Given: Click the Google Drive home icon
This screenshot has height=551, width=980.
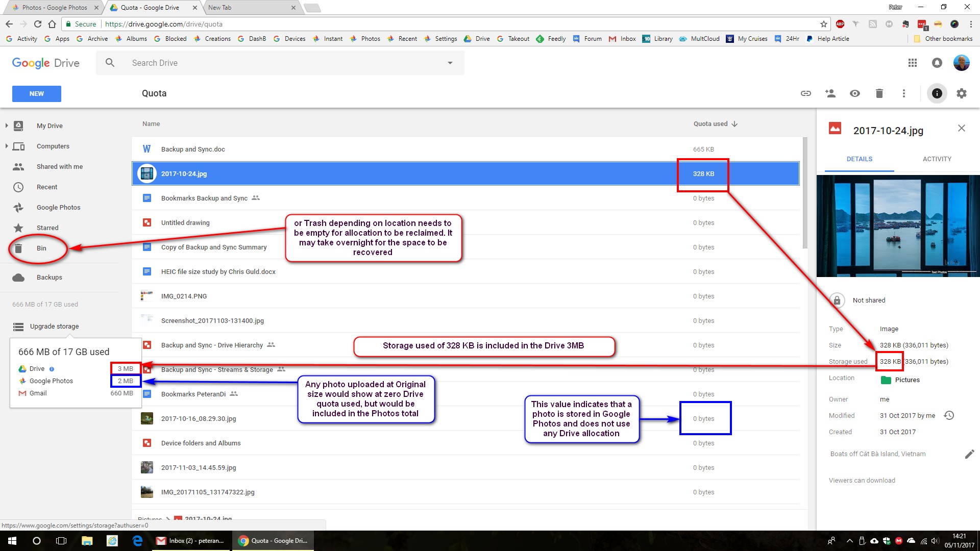Looking at the screenshot, I should tap(45, 63).
